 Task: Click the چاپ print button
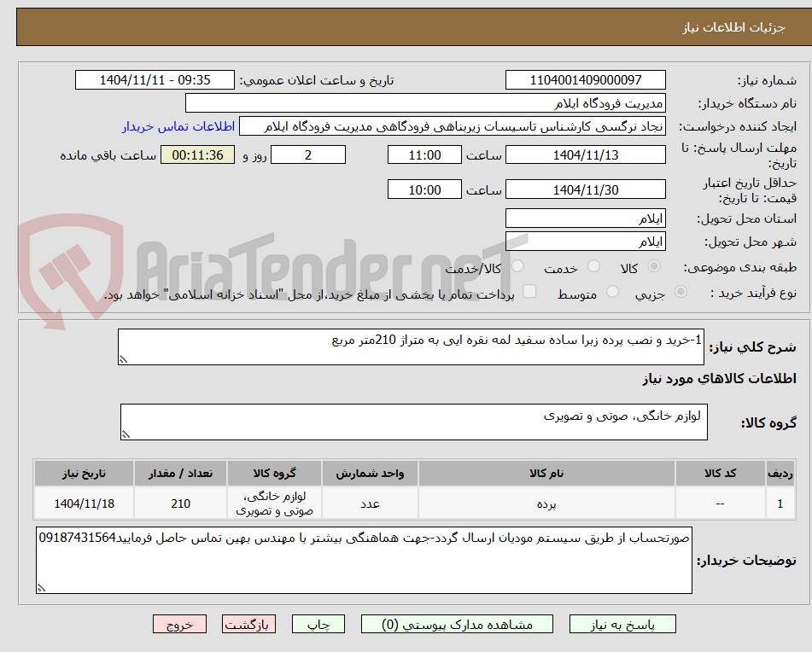tap(318, 624)
